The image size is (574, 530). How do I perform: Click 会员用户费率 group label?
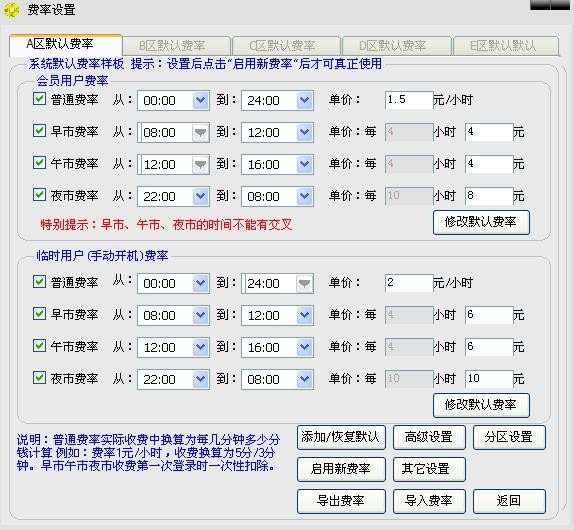(72, 81)
